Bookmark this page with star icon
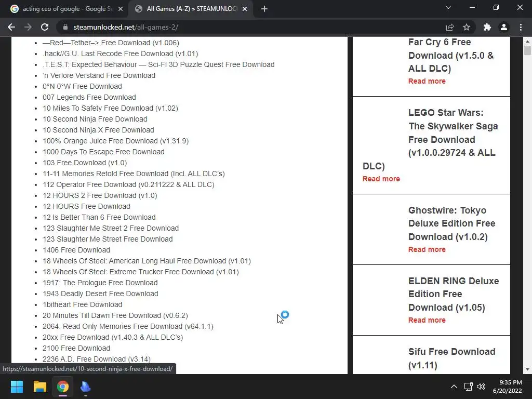The image size is (532, 399). [467, 27]
